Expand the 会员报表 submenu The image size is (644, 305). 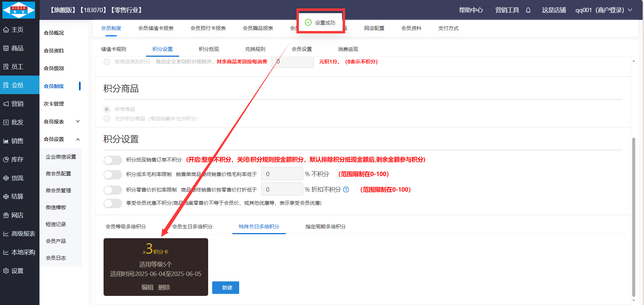pyautogui.click(x=78, y=121)
